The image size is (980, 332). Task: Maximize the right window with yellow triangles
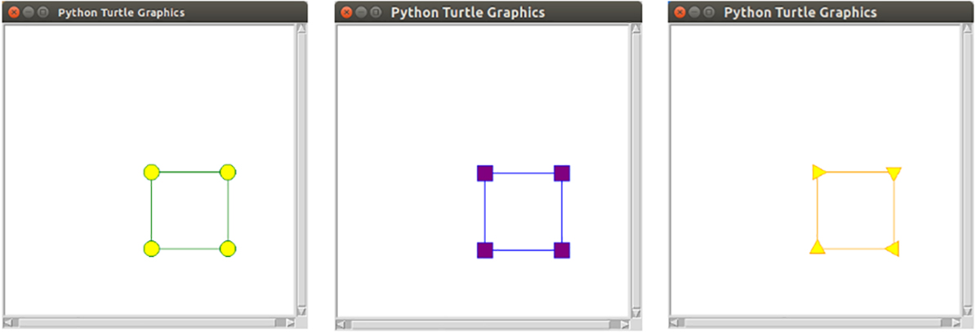(710, 12)
